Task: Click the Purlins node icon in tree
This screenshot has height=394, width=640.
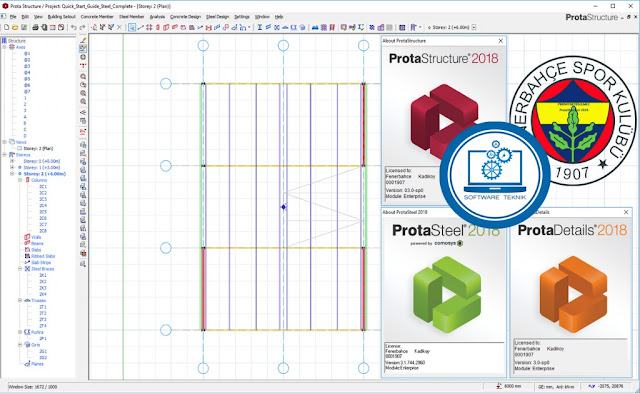Action: (x=27, y=332)
